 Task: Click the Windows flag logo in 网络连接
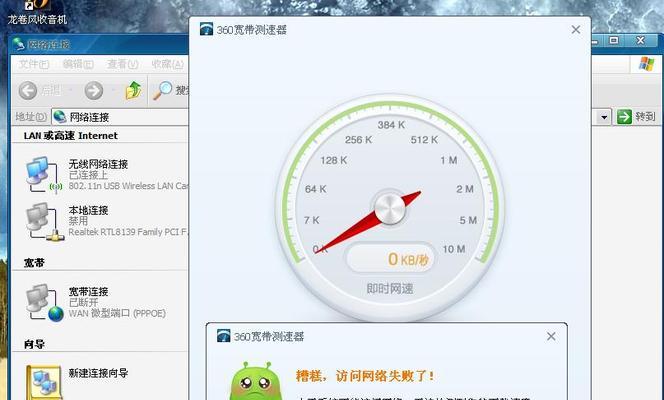pos(646,64)
